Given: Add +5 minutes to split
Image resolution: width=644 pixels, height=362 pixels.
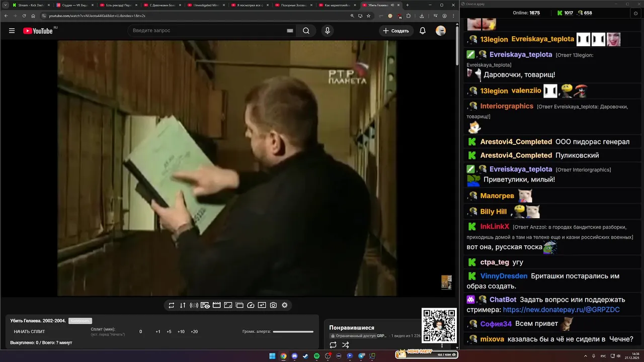Looking at the screenshot, I should pyautogui.click(x=169, y=332).
